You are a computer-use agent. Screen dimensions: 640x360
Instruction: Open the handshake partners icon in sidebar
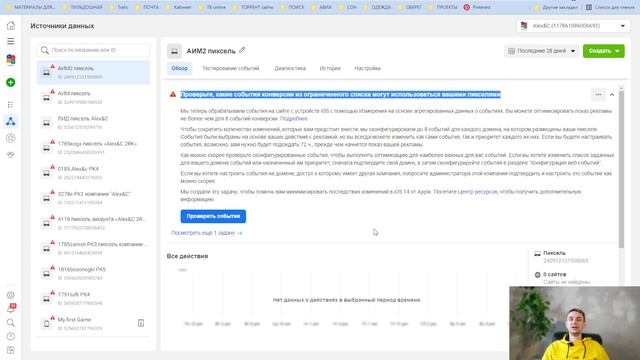11,155
